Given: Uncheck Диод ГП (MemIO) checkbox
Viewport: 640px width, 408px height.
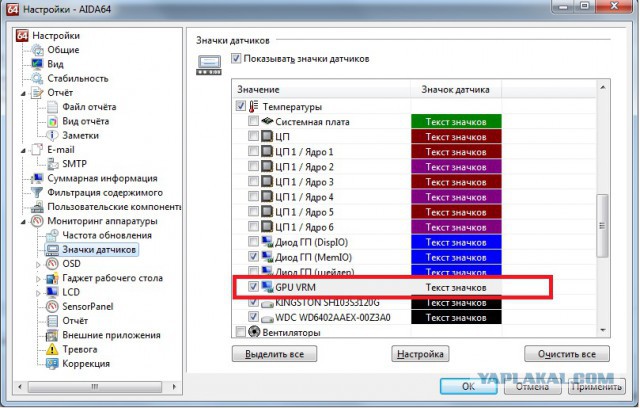Looking at the screenshot, I should point(253,257).
